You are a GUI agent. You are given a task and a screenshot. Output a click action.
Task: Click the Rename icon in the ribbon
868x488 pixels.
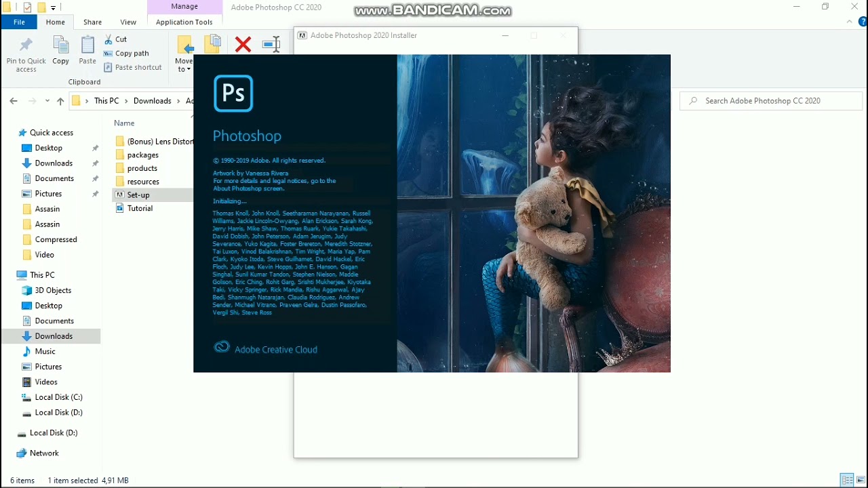point(271,45)
